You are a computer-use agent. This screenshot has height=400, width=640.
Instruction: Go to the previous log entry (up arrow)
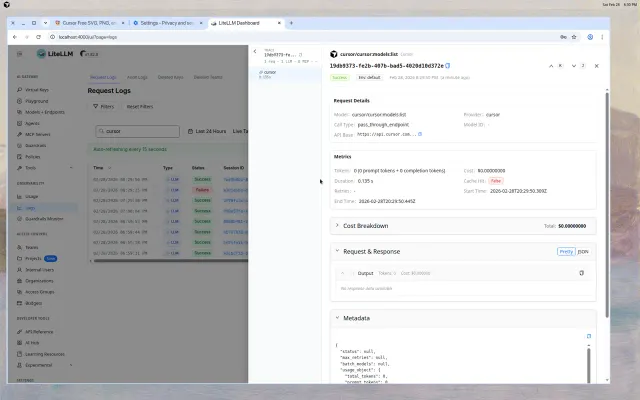coord(551,66)
